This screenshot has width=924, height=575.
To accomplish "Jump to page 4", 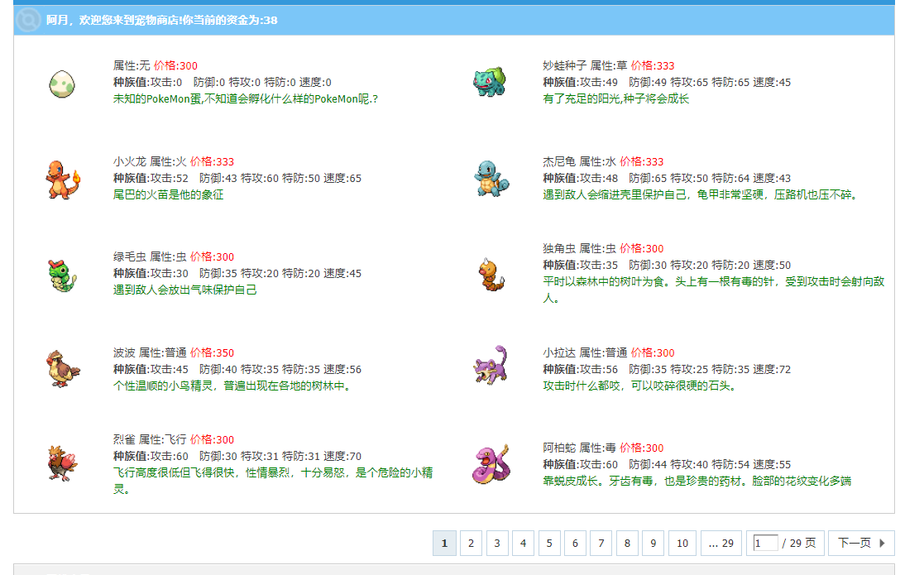I will click(x=524, y=544).
